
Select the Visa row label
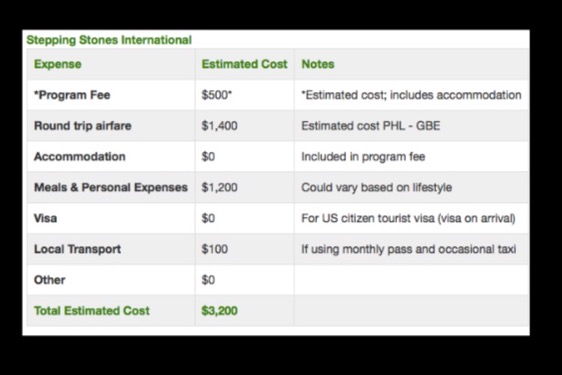point(46,218)
